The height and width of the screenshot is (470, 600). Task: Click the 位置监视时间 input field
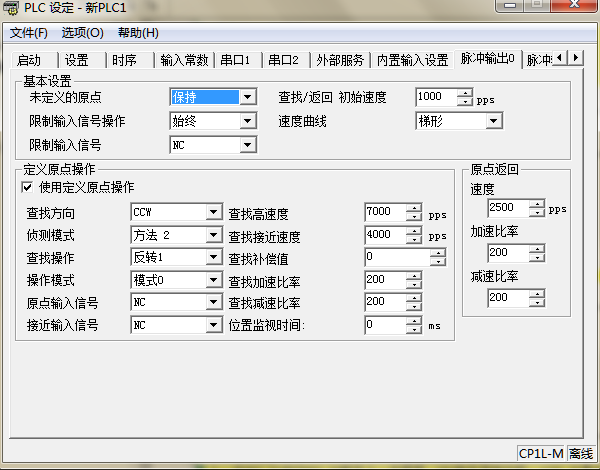[x=385, y=325]
